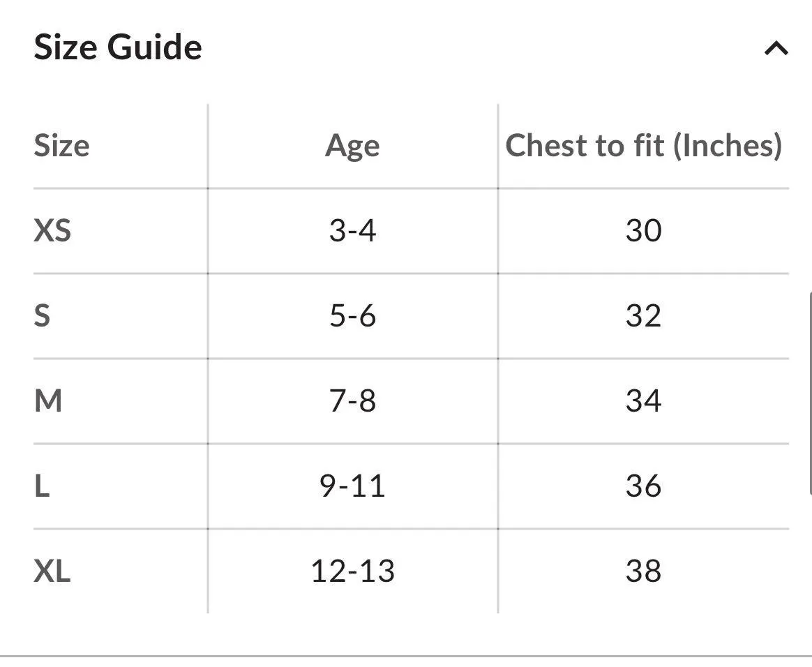
Task: Select the age 9-11 cell
Action: coord(352,486)
